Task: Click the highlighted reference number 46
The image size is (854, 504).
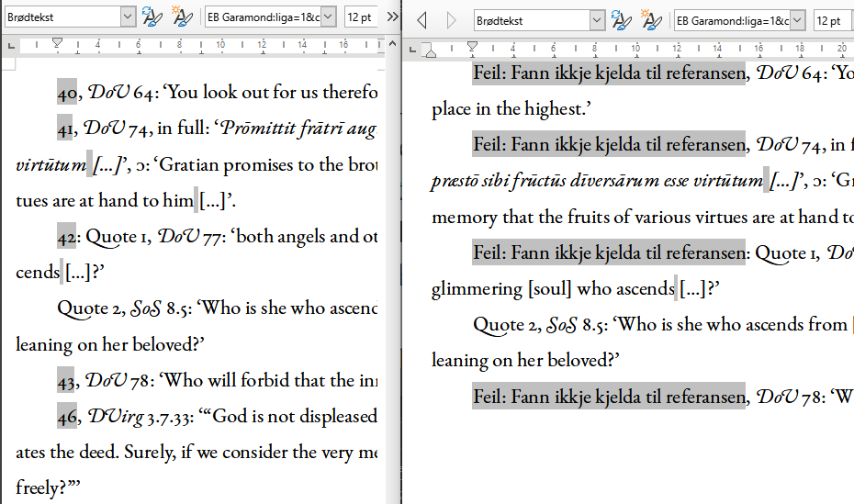Action: pos(67,417)
